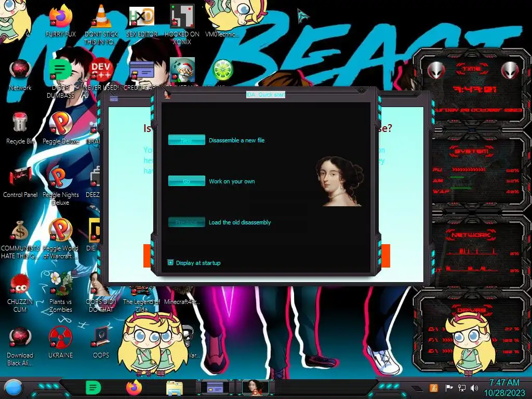Click the New button to disassemble a file
532x399 pixels.
(187, 140)
